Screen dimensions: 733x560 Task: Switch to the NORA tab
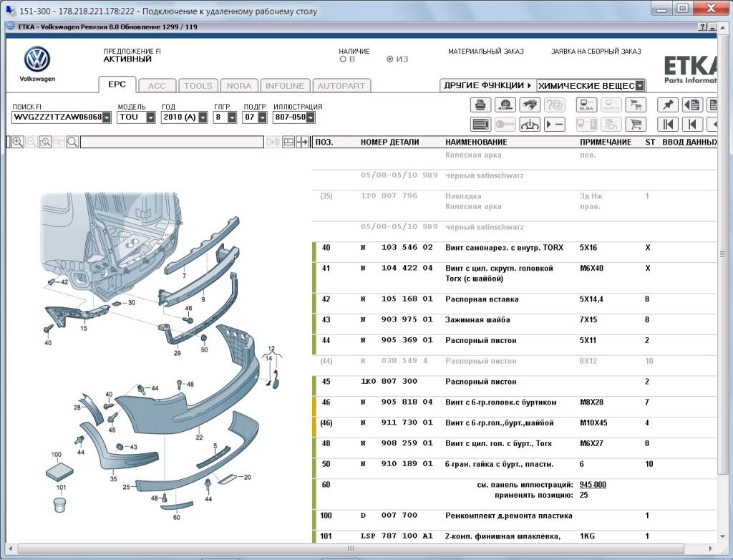(239, 86)
